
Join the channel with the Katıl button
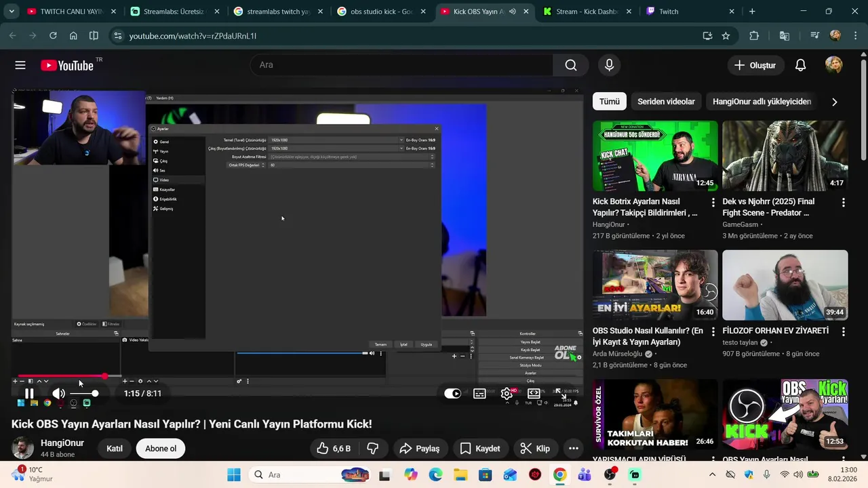115,449
